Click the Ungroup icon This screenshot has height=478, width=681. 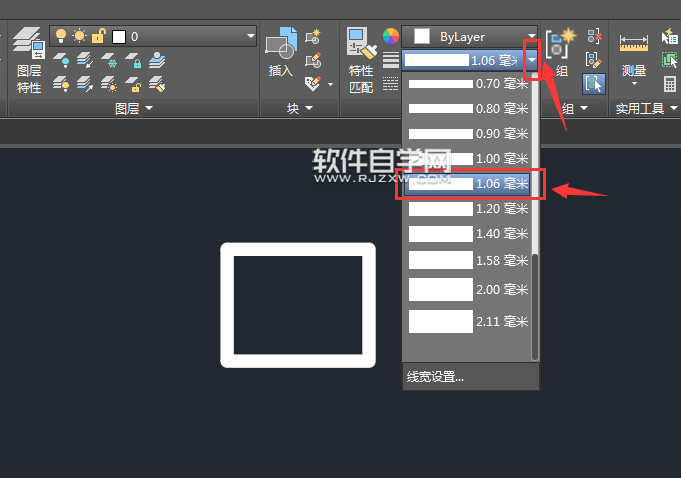click(594, 36)
